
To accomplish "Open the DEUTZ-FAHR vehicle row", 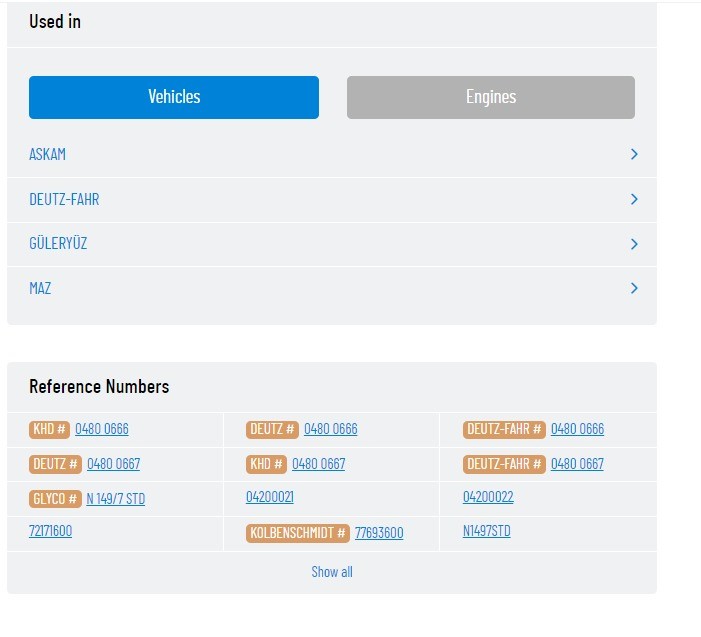I will coord(332,200).
